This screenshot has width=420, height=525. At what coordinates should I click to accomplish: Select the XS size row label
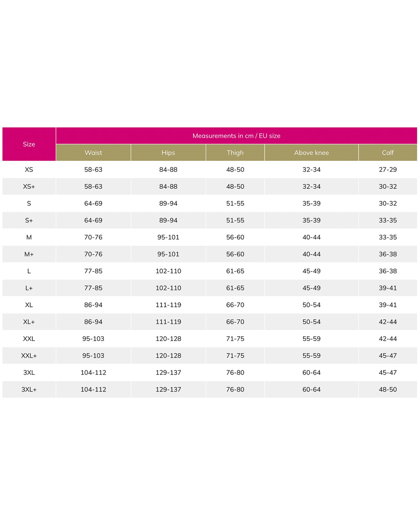point(29,169)
